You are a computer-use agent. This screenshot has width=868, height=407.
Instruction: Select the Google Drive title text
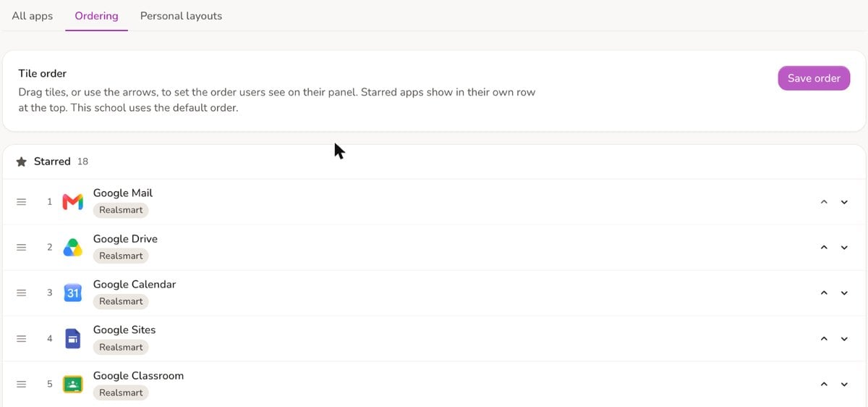[125, 239]
